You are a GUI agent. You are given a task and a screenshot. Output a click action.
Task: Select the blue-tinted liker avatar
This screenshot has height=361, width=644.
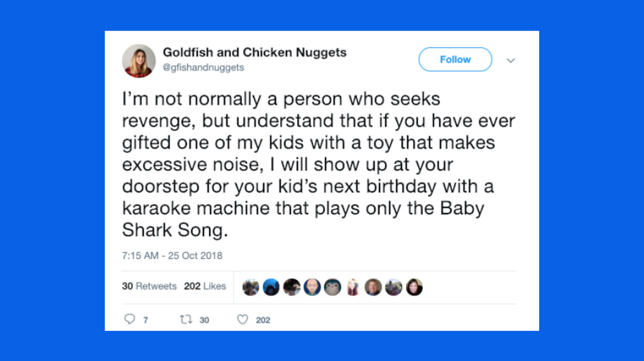point(271,287)
